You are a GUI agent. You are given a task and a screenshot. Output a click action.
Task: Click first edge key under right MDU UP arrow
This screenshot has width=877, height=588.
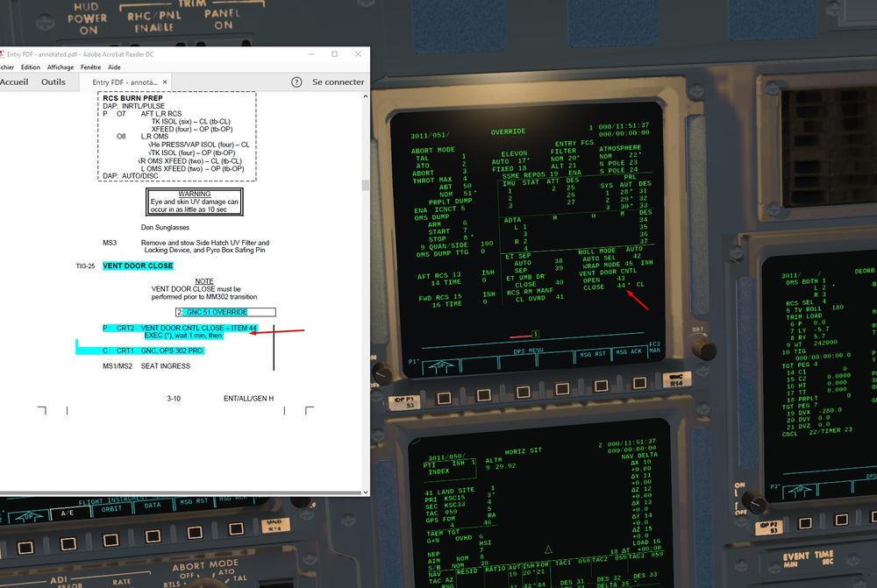805,522
